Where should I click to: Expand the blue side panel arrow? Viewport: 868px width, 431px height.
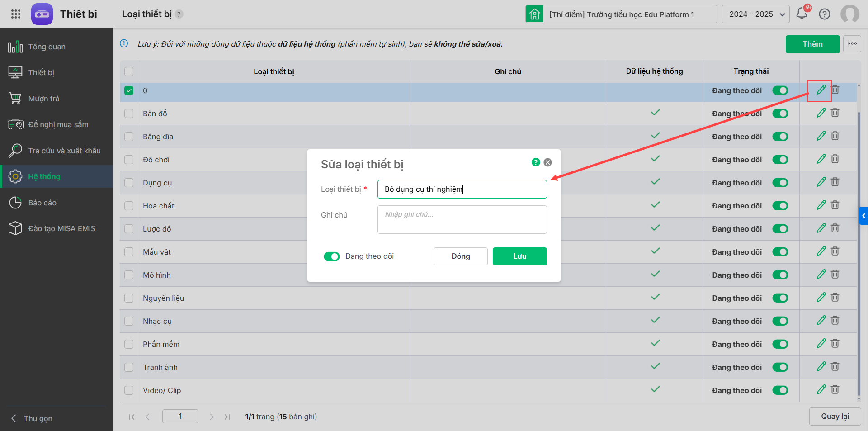863,216
